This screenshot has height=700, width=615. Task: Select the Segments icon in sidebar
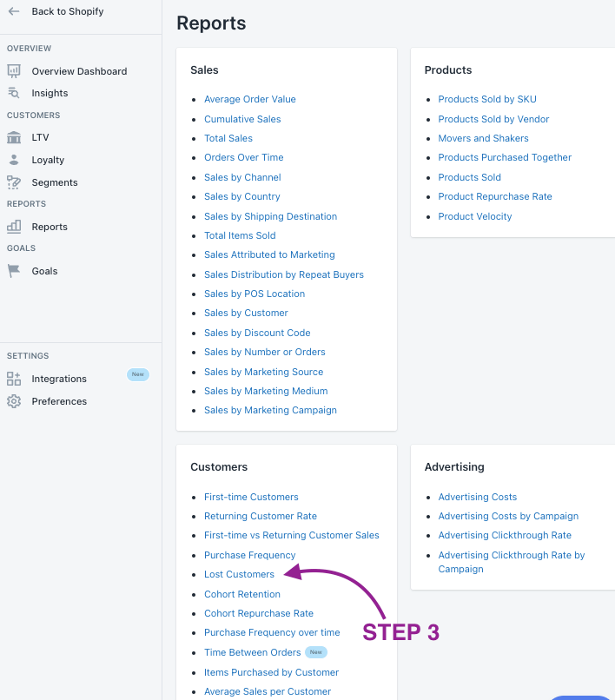[x=14, y=182]
